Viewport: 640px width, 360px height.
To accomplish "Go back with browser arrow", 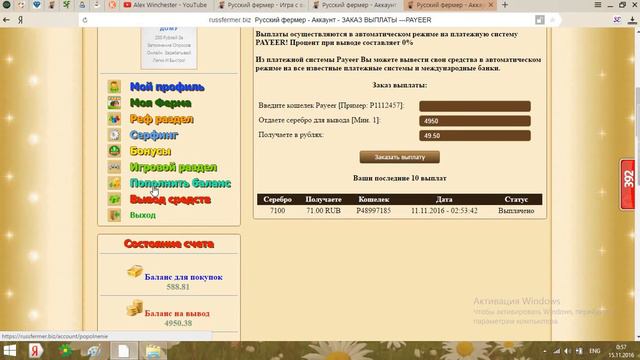I will click(x=7, y=20).
